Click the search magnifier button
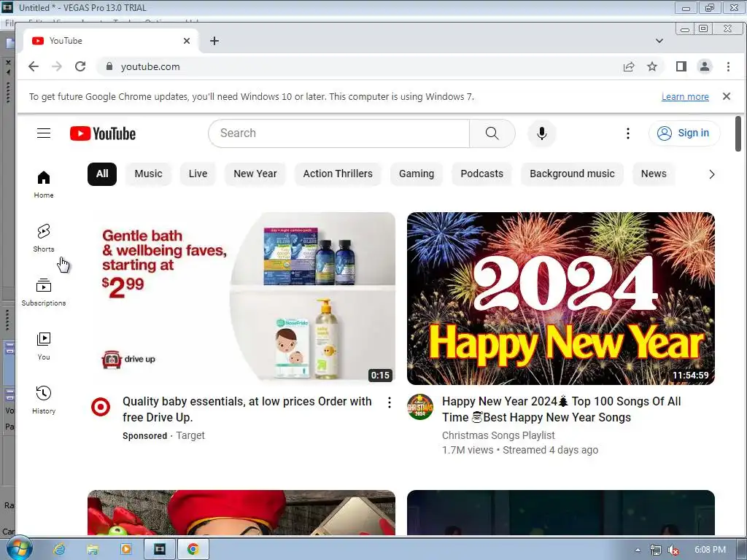This screenshot has height=560, width=747. (x=492, y=133)
